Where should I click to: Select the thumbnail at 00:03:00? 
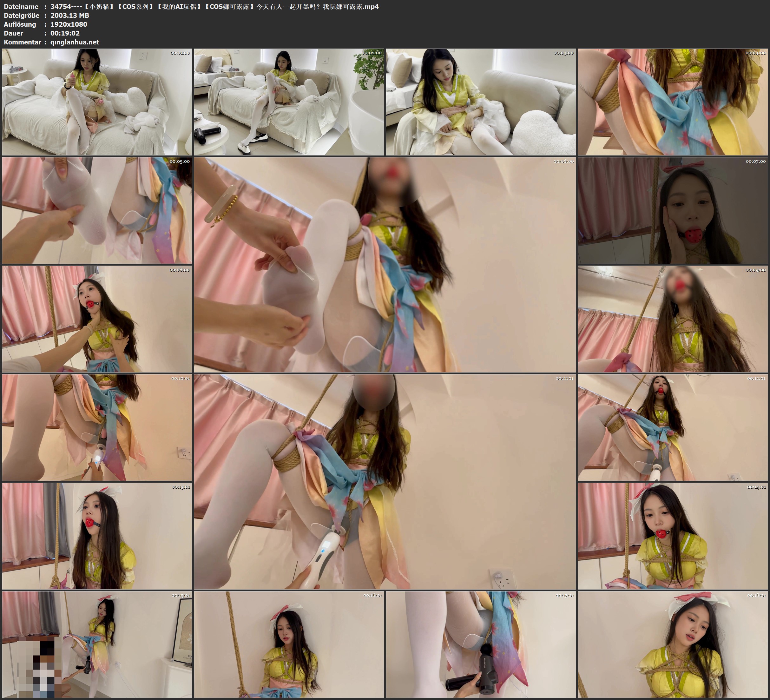click(x=481, y=102)
